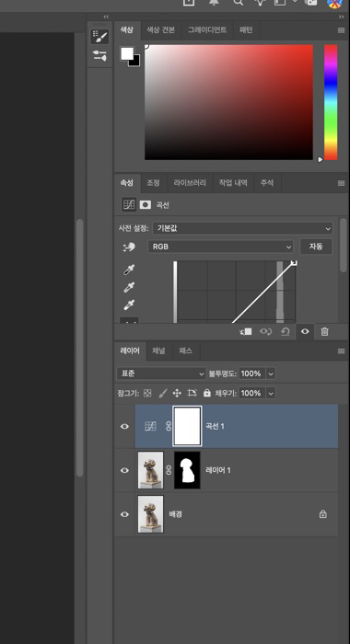This screenshot has height=644, width=350.
Task: Reset the curves adjustment to defaults
Action: (x=286, y=332)
